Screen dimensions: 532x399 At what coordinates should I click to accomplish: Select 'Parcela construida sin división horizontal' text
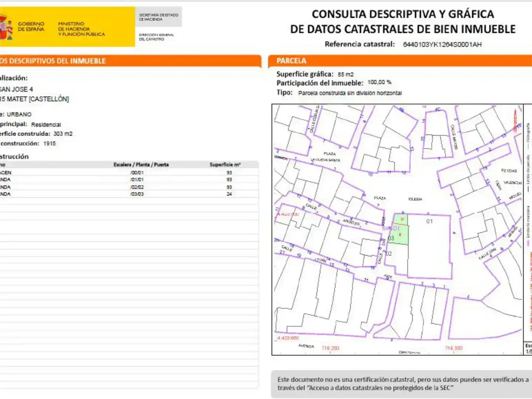[350, 93]
